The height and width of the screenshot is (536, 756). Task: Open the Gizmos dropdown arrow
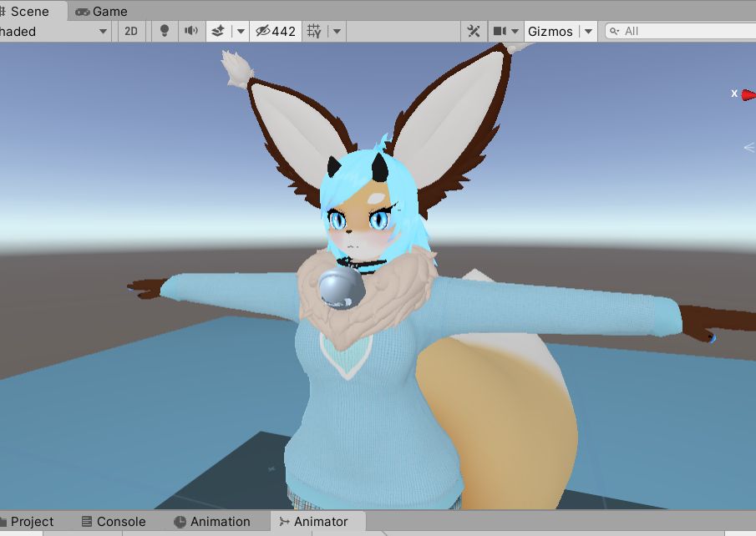(x=588, y=32)
